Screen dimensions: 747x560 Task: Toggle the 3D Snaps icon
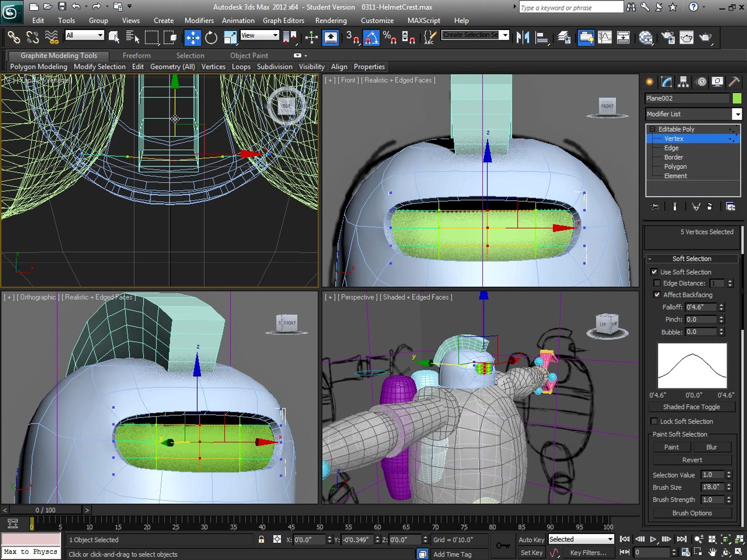[353, 37]
